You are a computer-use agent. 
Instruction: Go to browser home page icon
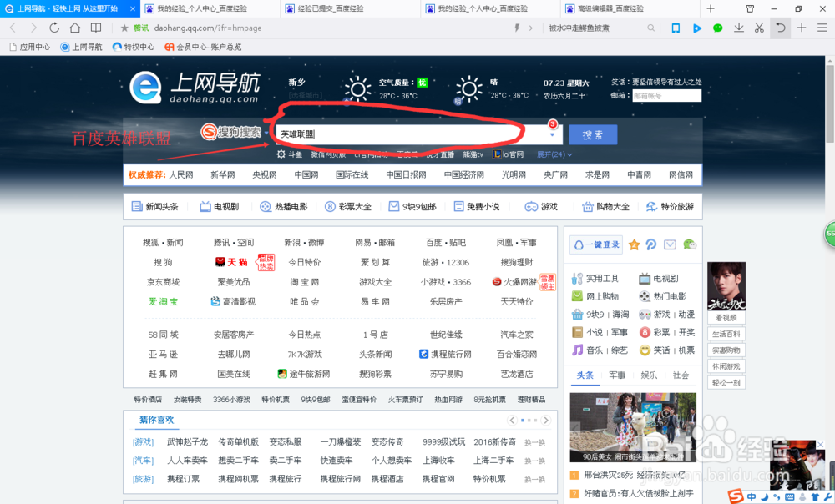click(75, 28)
